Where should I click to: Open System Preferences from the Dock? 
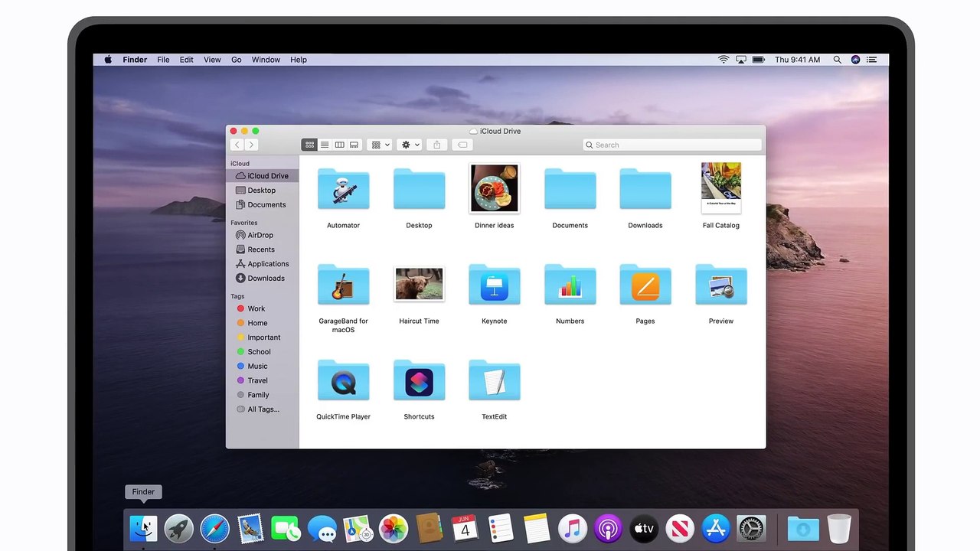click(751, 528)
